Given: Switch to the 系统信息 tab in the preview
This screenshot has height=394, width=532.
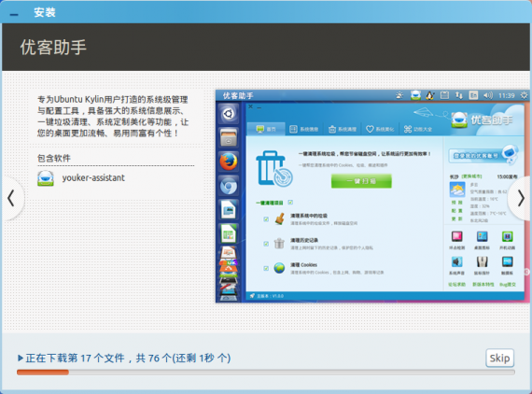Looking at the screenshot, I should (x=303, y=129).
